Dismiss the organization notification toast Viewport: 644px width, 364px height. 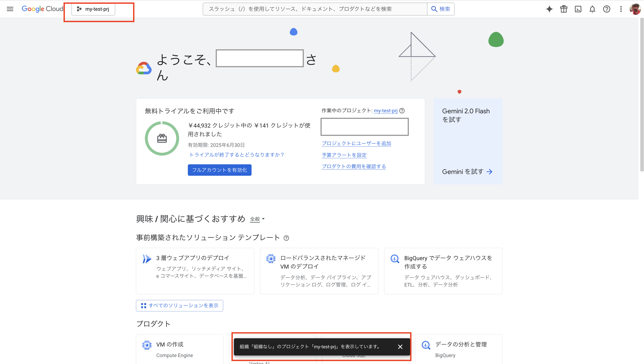pyautogui.click(x=400, y=347)
